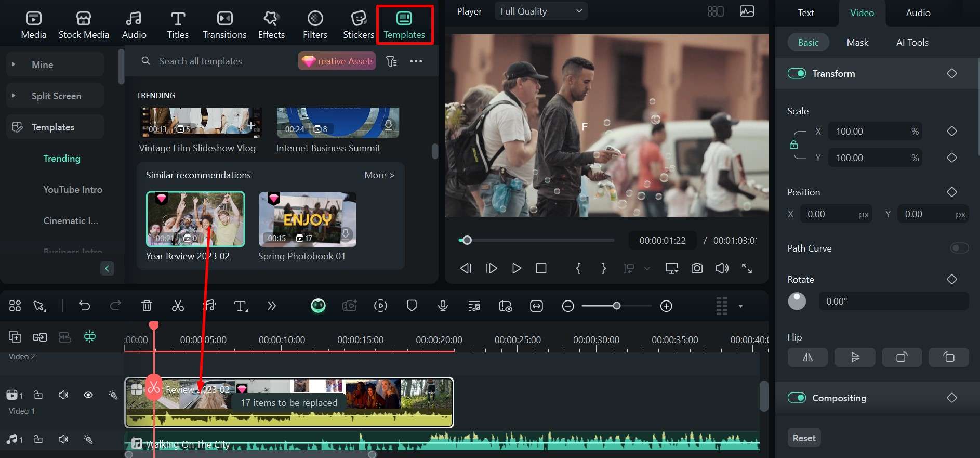980x458 pixels.
Task: Click the player progress slider handle
Action: pos(467,240)
